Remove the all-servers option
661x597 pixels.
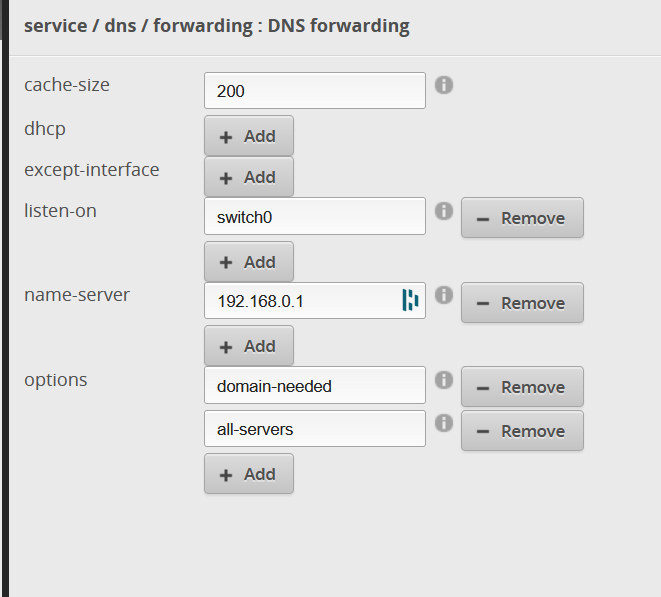pos(522,431)
